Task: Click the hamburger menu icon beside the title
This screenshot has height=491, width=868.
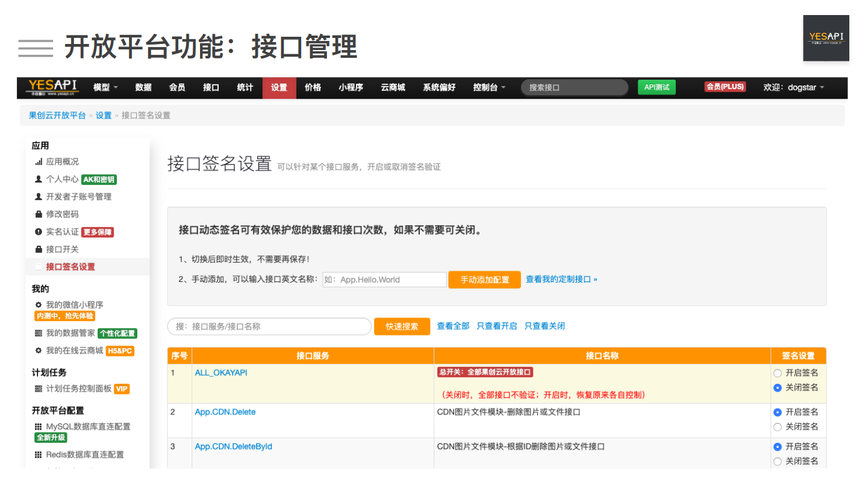Action: pos(36,48)
